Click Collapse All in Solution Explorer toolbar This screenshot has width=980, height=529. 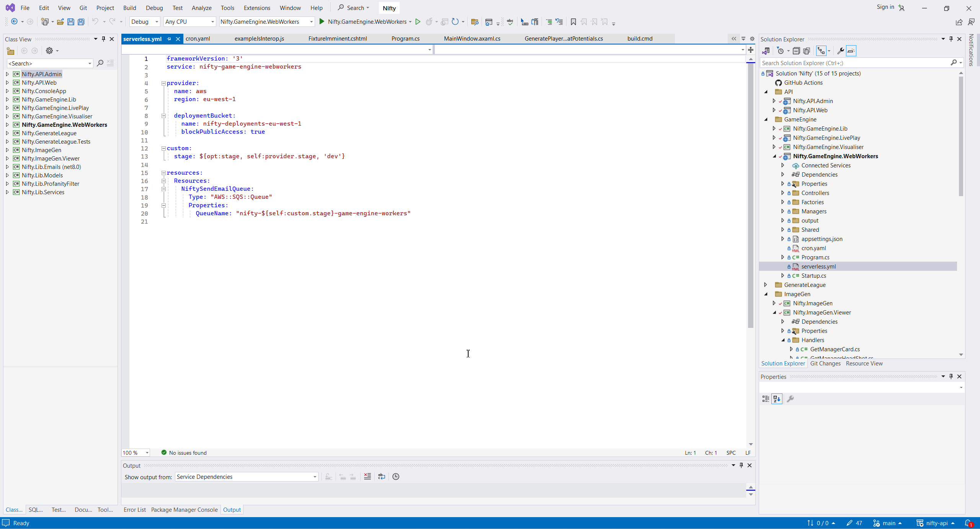[x=796, y=51]
